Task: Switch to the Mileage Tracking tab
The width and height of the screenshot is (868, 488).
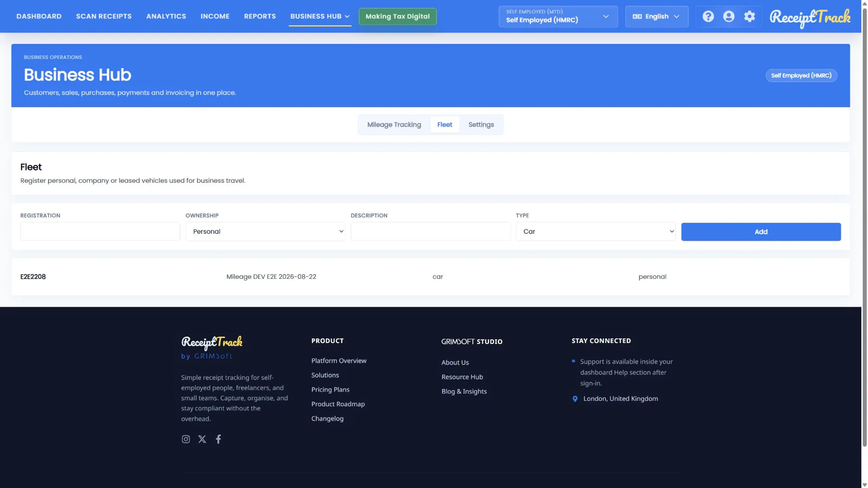Action: [394, 125]
